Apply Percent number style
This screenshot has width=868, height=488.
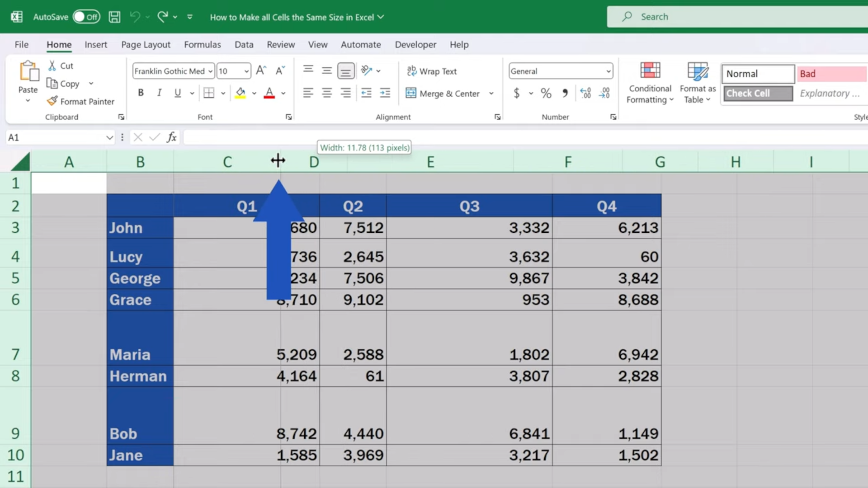point(546,93)
